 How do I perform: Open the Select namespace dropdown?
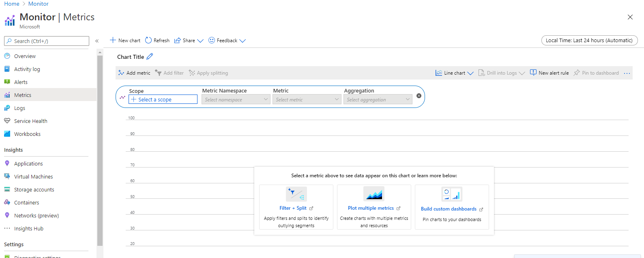click(x=236, y=99)
